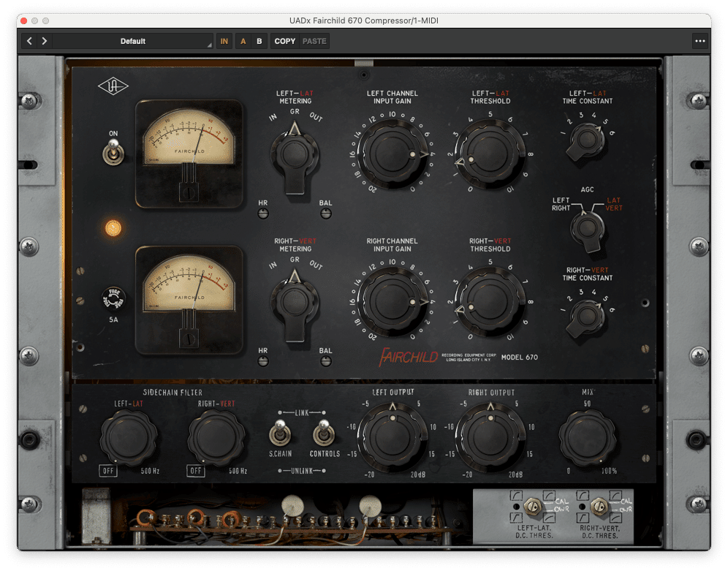The image size is (728, 571).
Task: Click the PASTE button
Action: pyautogui.click(x=314, y=42)
